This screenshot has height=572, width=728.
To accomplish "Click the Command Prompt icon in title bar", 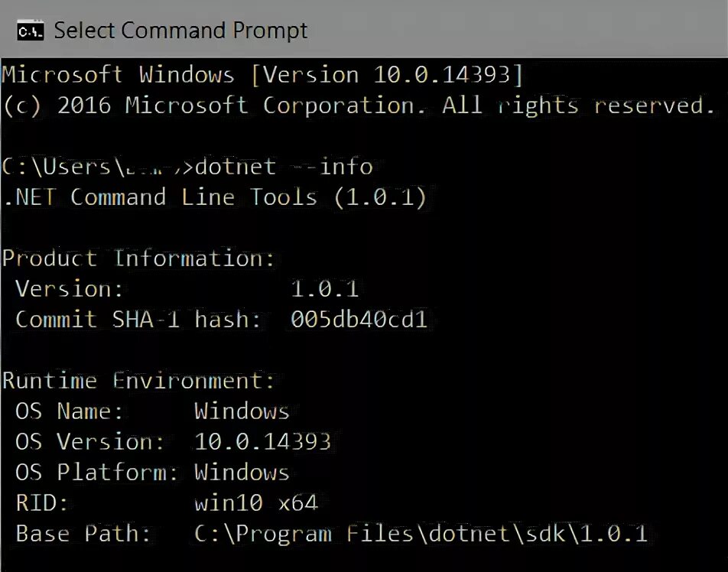I will (30, 31).
